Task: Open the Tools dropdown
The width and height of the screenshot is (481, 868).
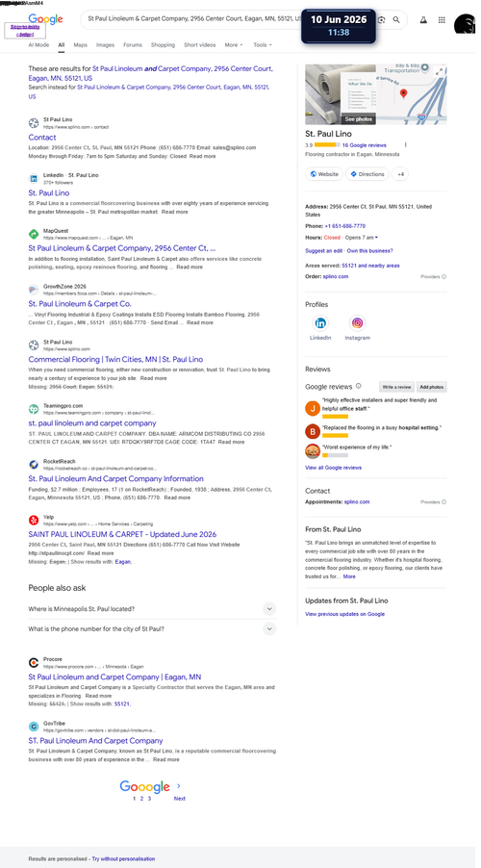Action: pos(263,45)
